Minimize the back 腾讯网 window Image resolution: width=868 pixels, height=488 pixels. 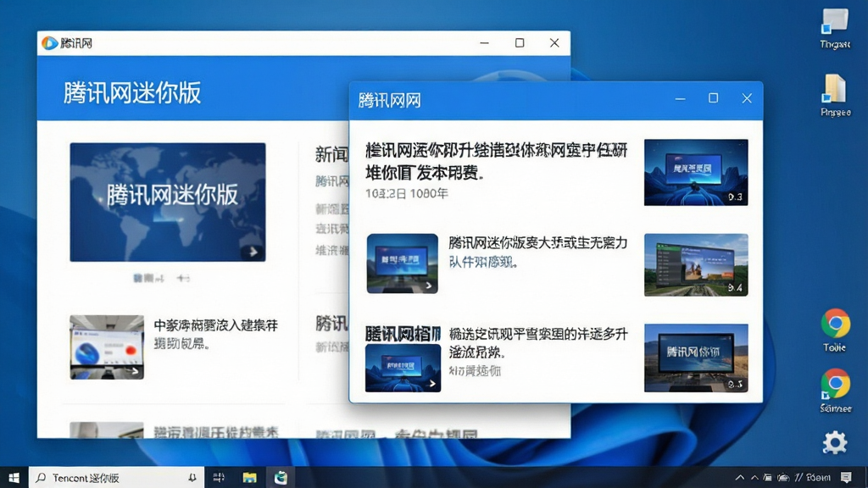[x=484, y=42]
